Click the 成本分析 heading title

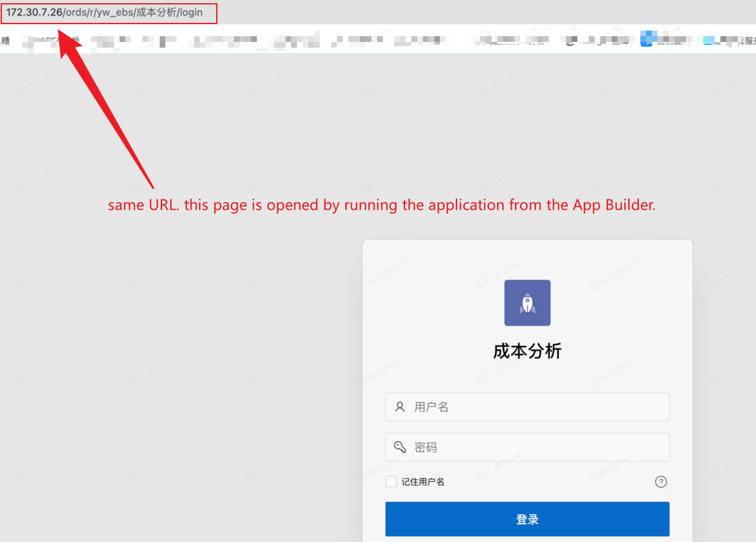tap(527, 351)
